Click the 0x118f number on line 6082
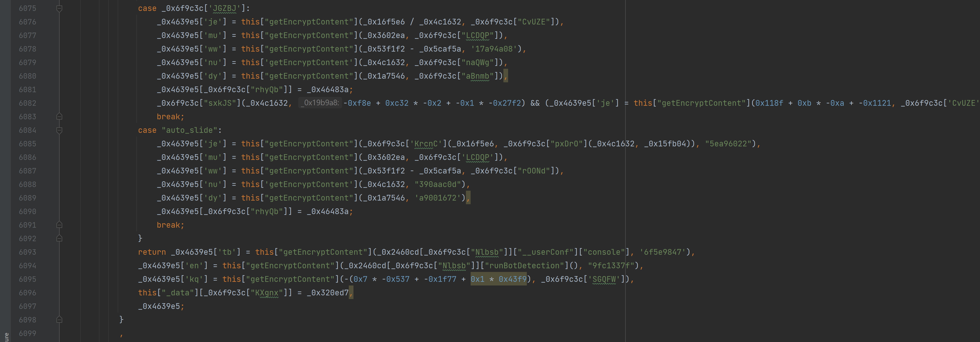This screenshot has height=342, width=980. click(x=769, y=103)
